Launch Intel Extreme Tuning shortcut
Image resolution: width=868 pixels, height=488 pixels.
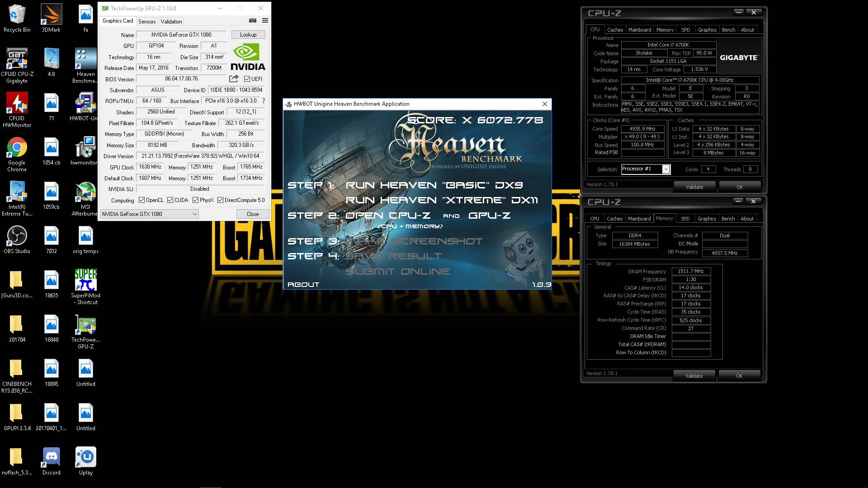pos(17,198)
